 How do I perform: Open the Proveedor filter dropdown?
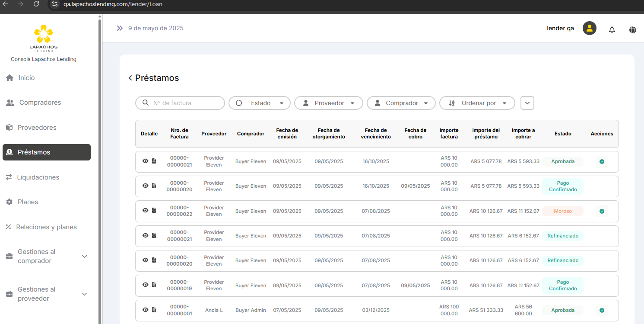[328, 103]
